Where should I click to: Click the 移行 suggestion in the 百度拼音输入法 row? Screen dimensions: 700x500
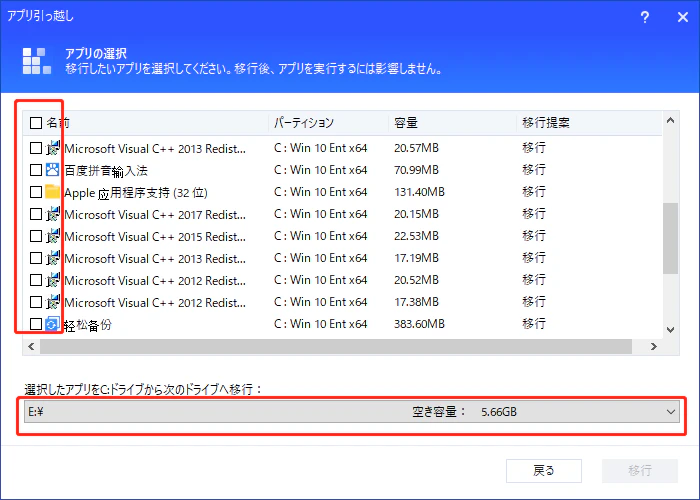click(534, 170)
